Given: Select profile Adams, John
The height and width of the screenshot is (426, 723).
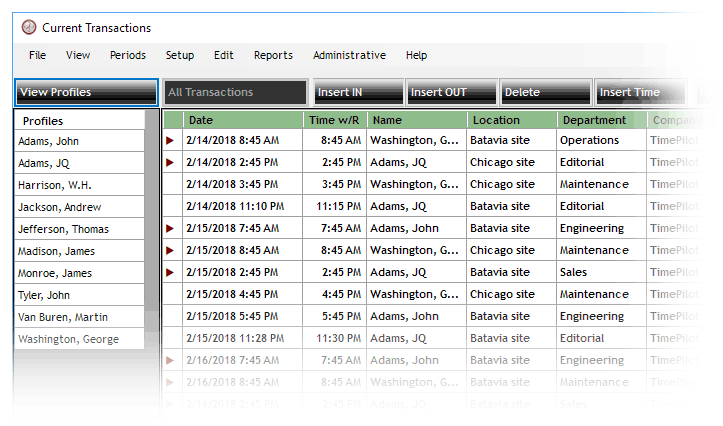Looking at the screenshot, I should [79, 141].
